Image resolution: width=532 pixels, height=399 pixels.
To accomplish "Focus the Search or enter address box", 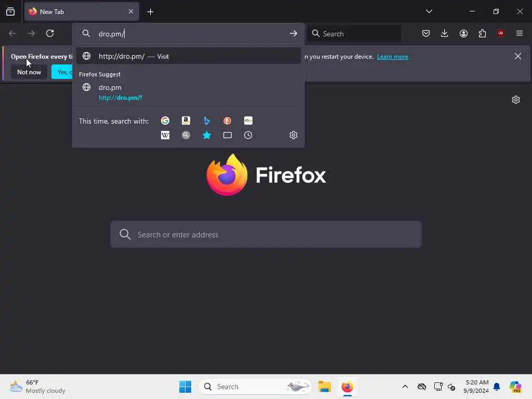I will [x=266, y=234].
